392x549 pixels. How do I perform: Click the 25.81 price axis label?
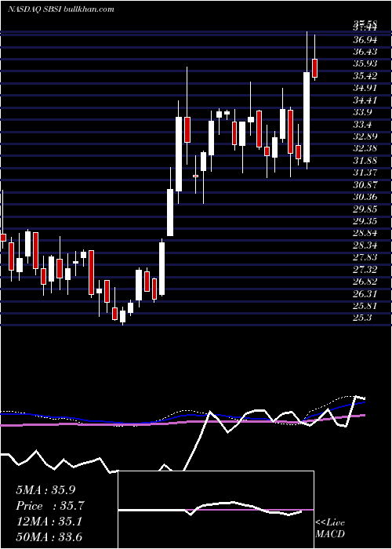[x=365, y=306]
